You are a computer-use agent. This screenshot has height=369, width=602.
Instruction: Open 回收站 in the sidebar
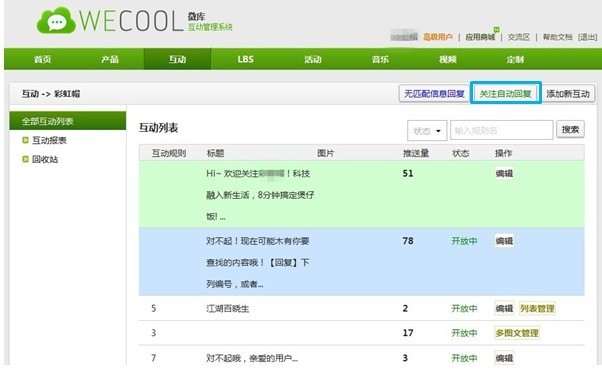(45, 159)
